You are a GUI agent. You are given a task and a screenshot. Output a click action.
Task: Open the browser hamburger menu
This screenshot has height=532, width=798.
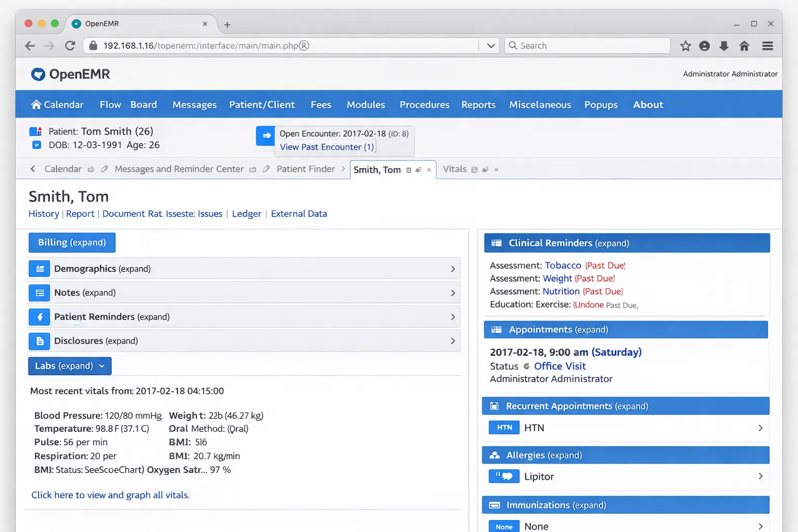(768, 46)
